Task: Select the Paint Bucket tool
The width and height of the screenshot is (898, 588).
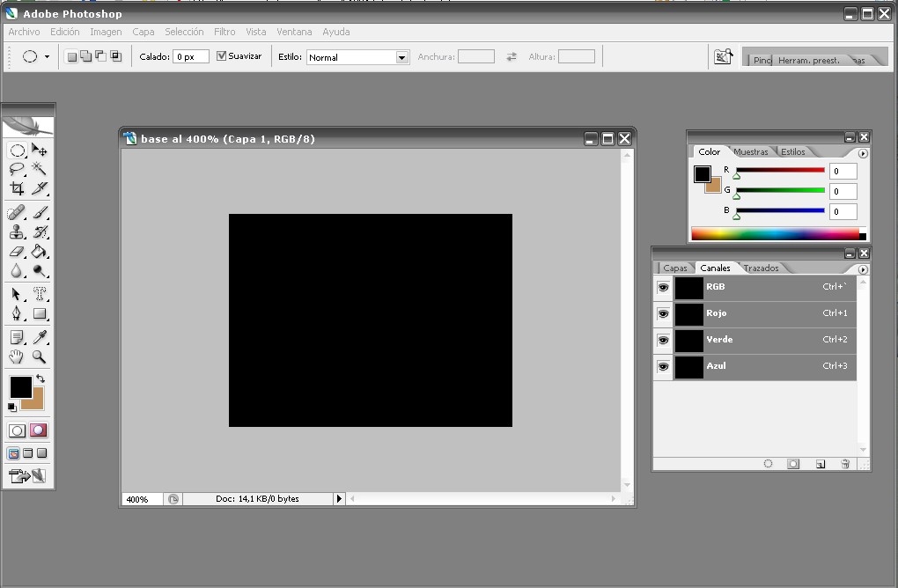Action: [39, 252]
